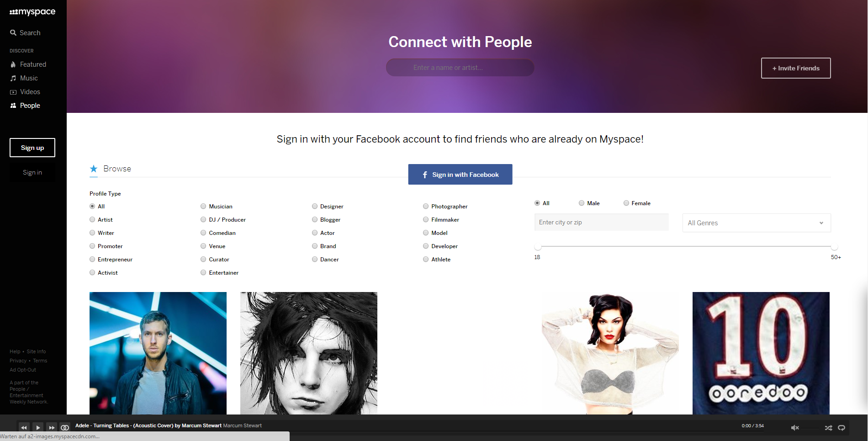Viewport: 868px width, 441px height.
Task: Select the All profile type radio
Action: (92, 207)
